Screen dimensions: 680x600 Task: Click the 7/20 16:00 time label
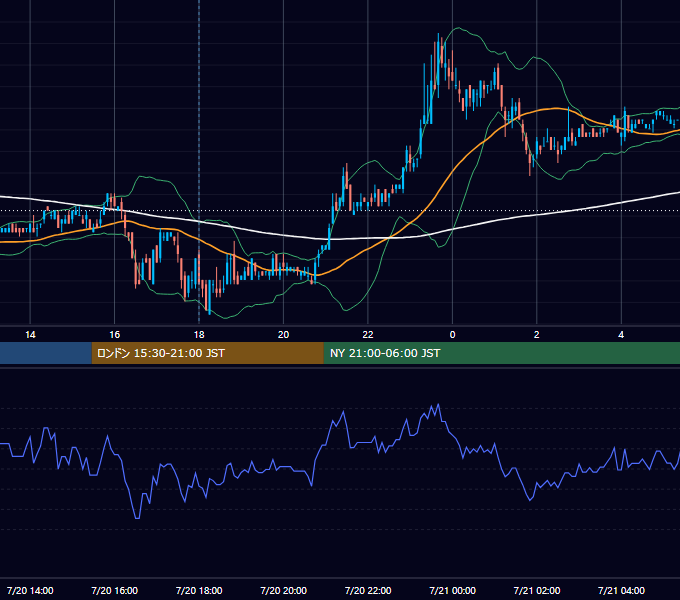coord(114,590)
